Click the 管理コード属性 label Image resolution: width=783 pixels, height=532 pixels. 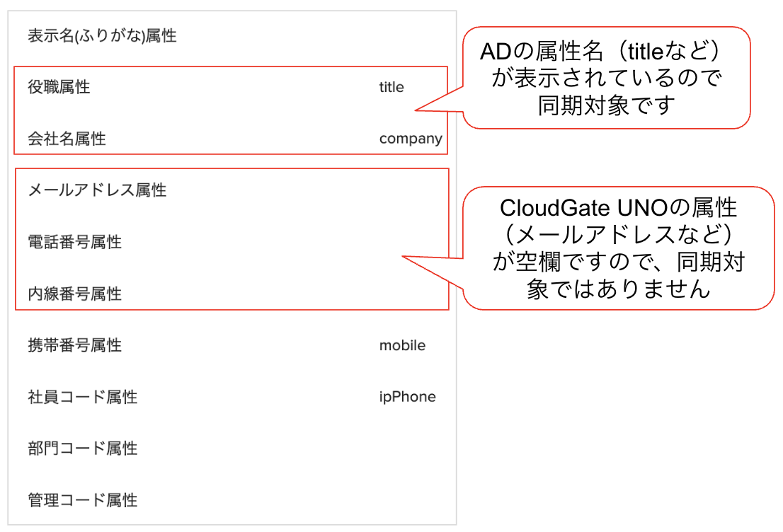[82, 500]
